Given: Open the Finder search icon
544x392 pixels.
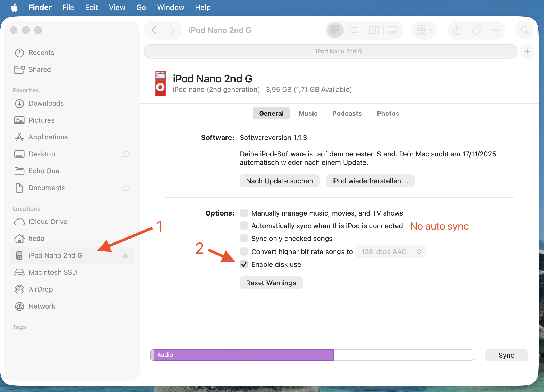Looking at the screenshot, I should pos(524,30).
